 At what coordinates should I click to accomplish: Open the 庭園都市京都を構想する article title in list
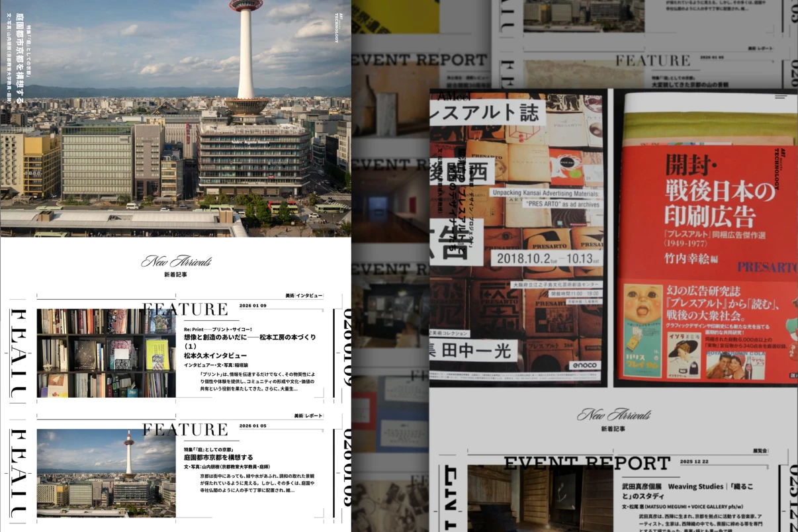point(218,457)
